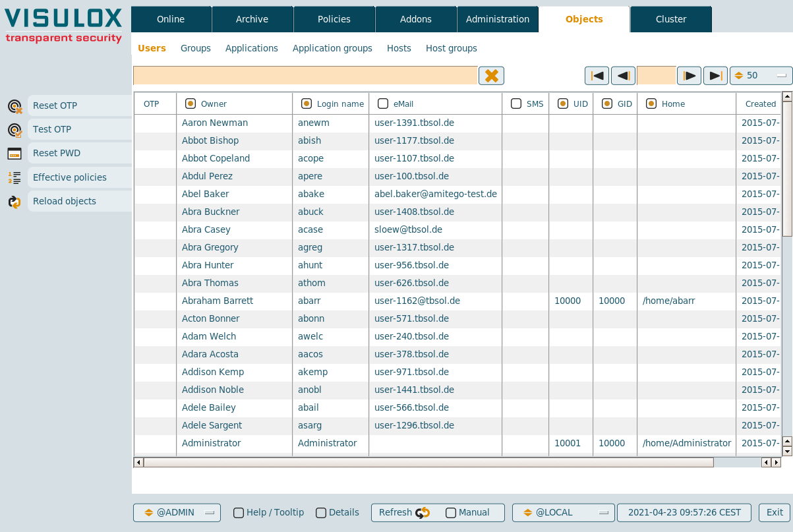
Task: Clear the search filter with orange X
Action: click(x=491, y=76)
